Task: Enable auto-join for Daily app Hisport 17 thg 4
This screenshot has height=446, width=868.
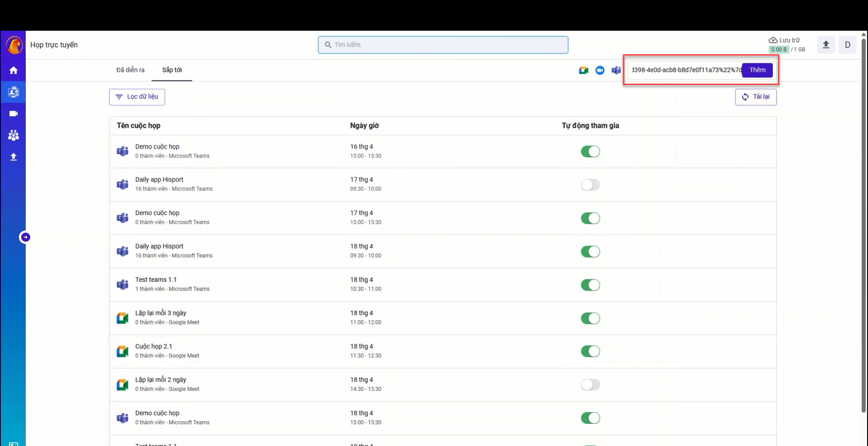Action: tap(590, 185)
